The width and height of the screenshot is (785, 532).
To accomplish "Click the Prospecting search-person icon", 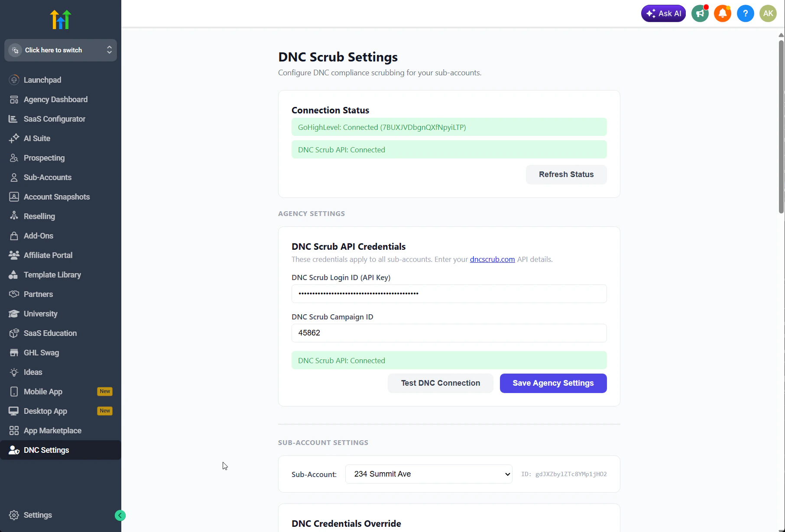I will click(14, 158).
